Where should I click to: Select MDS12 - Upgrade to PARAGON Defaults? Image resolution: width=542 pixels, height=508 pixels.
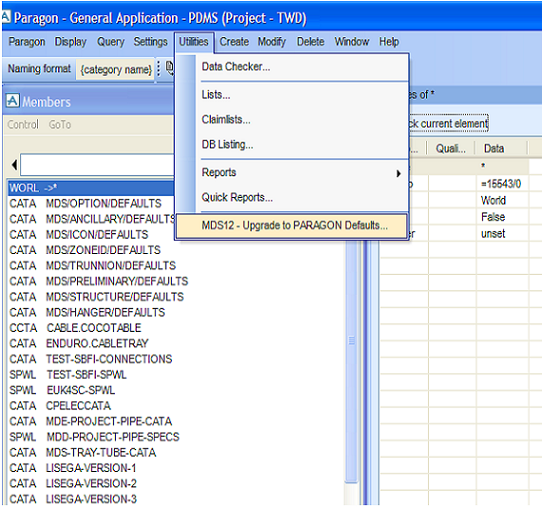[292, 226]
